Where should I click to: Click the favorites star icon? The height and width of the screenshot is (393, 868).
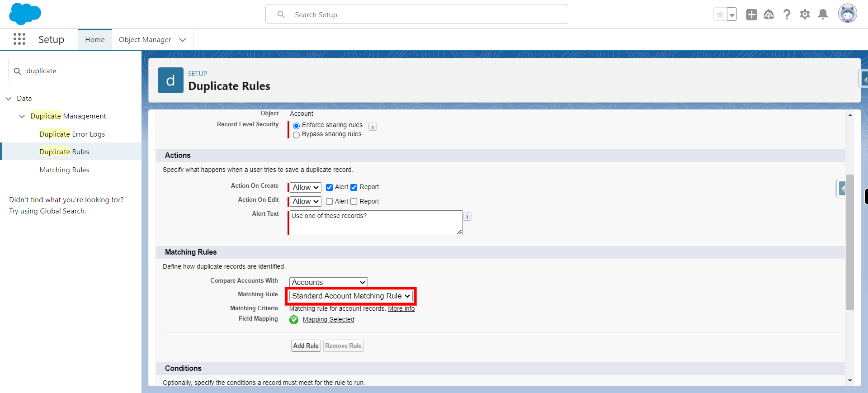(x=720, y=14)
